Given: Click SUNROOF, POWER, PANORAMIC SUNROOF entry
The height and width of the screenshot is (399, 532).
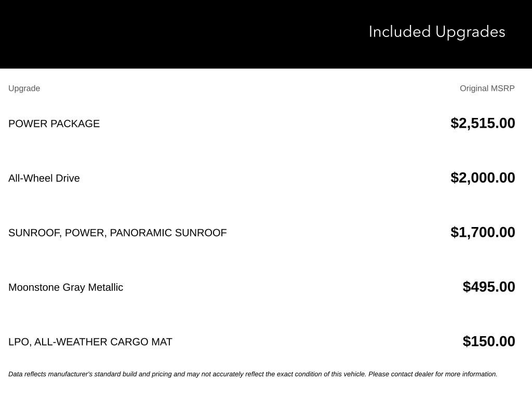Looking at the screenshot, I should (117, 233).
